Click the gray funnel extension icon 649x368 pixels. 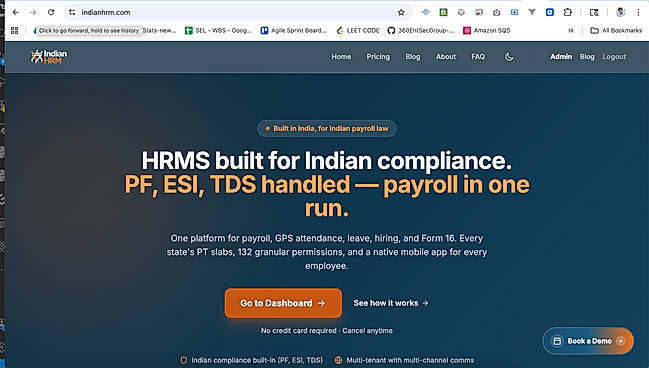point(532,12)
